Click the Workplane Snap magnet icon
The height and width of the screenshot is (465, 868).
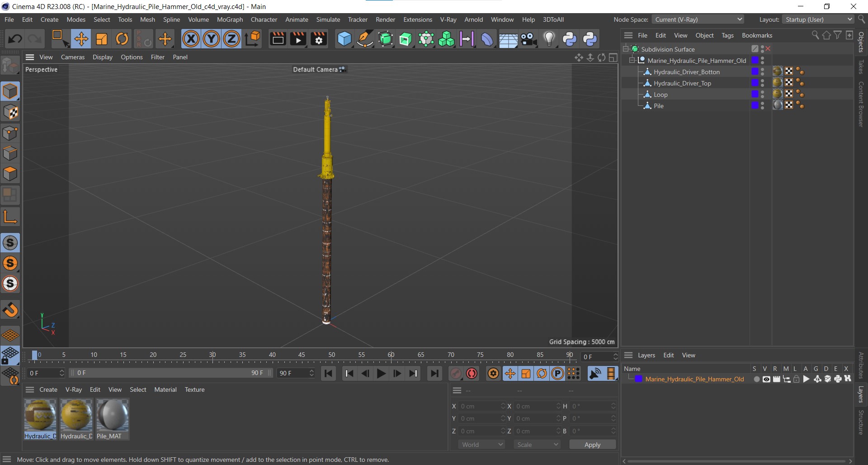10,310
